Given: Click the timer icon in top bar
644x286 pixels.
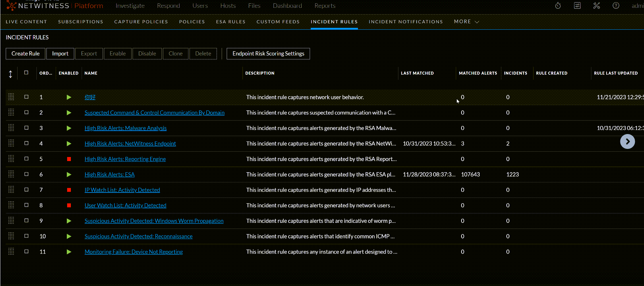Looking at the screenshot, I should tap(558, 6).
